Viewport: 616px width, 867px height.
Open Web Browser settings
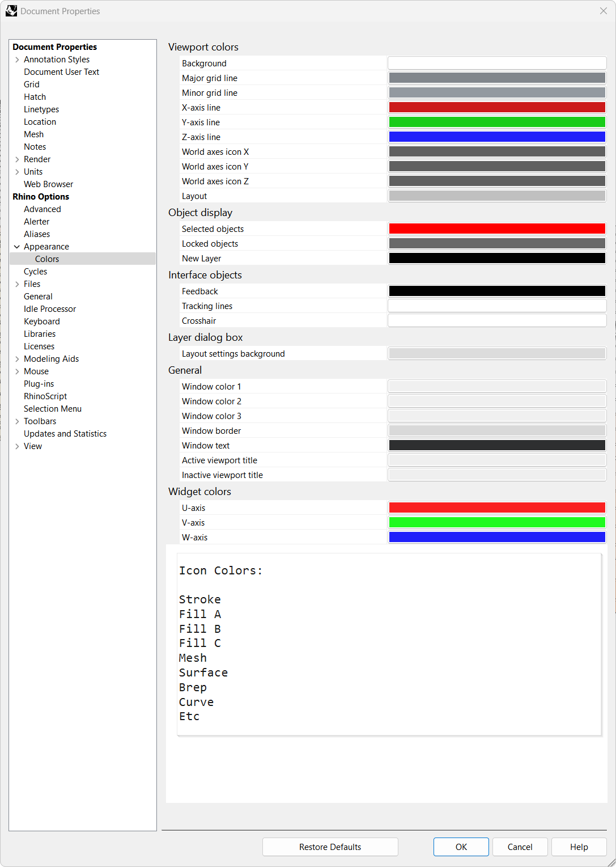tap(48, 184)
